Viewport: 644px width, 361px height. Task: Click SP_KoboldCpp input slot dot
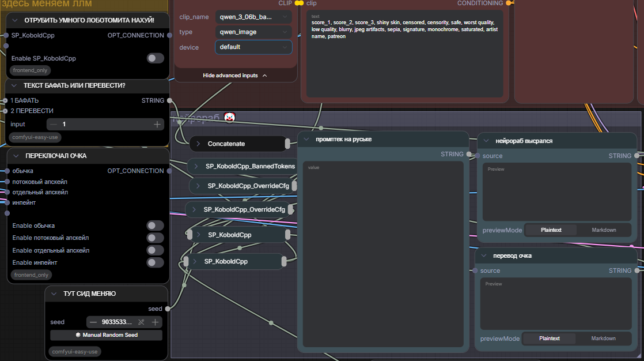[x=6, y=35]
